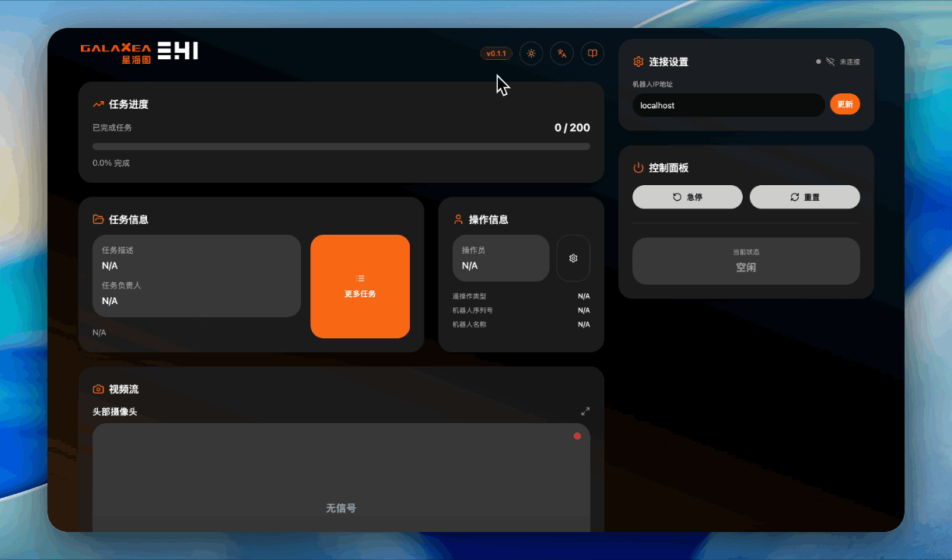Click the power icon beside 控制面板
The width and height of the screenshot is (952, 560).
[639, 167]
